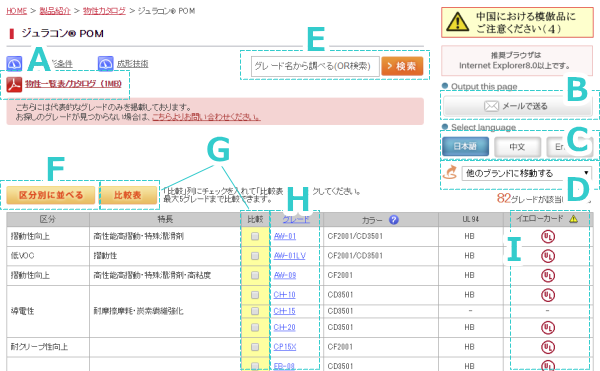This screenshot has width=600, height=371.
Task: Click the 区分別に並べる button
Action: (51, 195)
